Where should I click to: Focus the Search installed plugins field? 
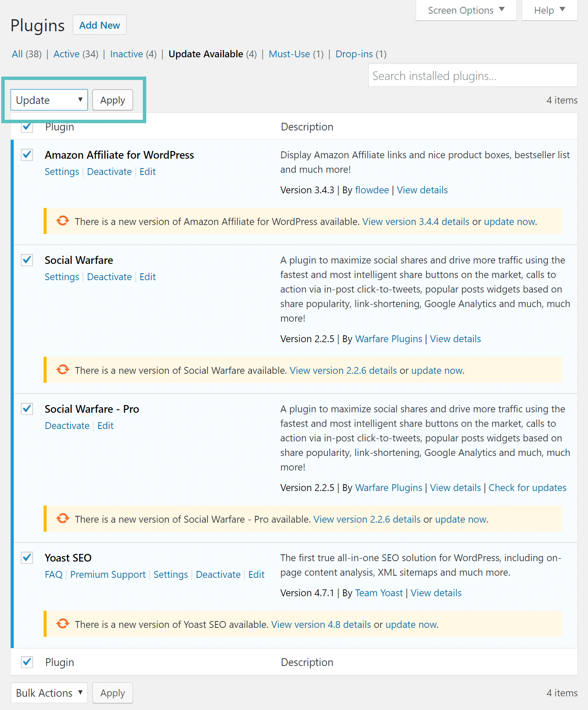tap(473, 76)
